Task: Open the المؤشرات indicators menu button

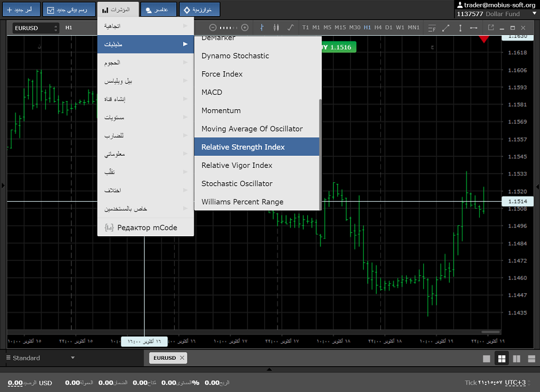Action: tap(118, 9)
